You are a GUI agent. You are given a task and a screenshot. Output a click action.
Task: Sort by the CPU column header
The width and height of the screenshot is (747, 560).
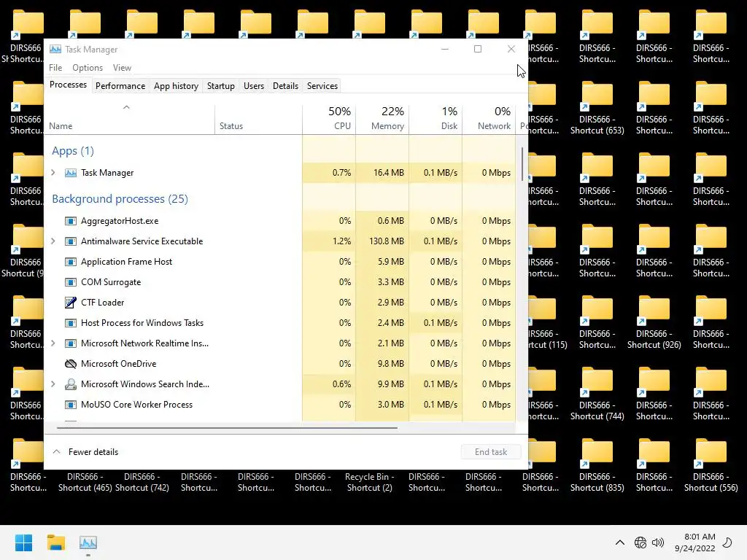(329, 119)
